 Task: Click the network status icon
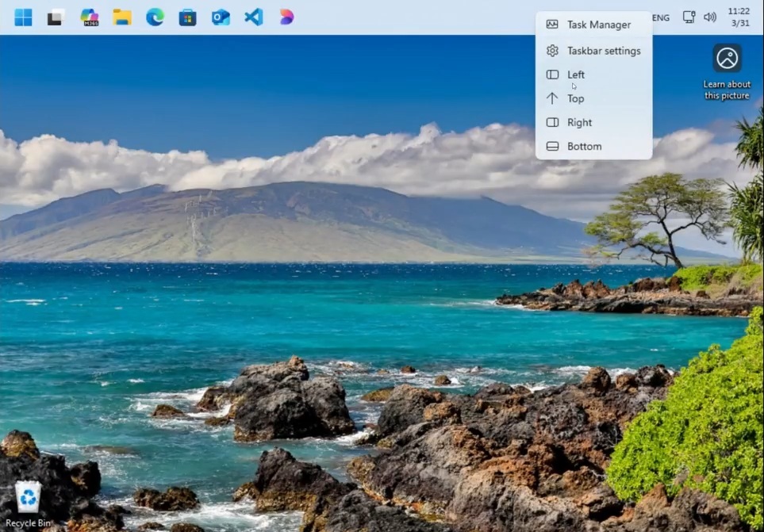pos(687,17)
